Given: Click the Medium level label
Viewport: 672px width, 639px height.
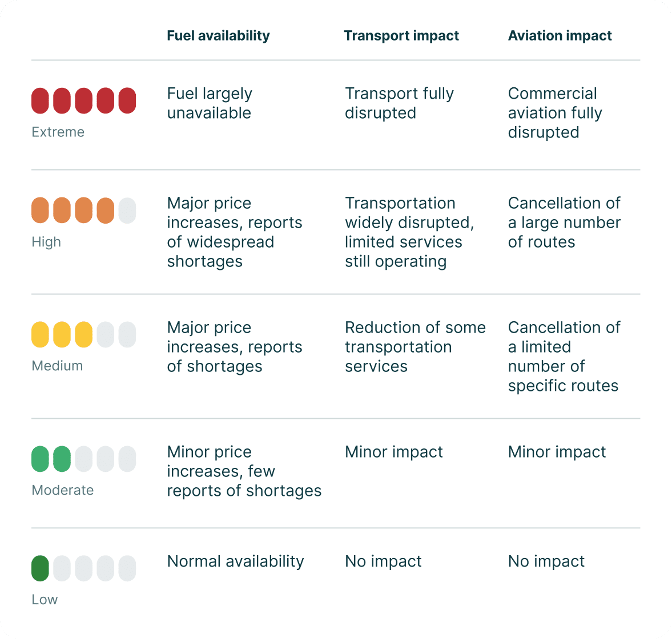Looking at the screenshot, I should [x=57, y=366].
